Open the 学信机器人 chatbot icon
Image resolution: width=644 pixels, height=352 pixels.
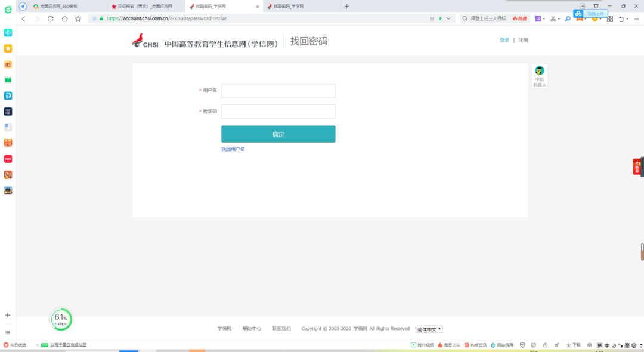coord(539,76)
